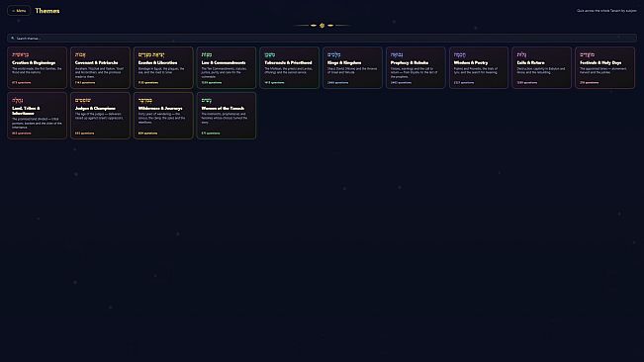Open the Covenant & Patriarchs theme card
Viewport: 644px width, 362px height.
(x=100, y=67)
